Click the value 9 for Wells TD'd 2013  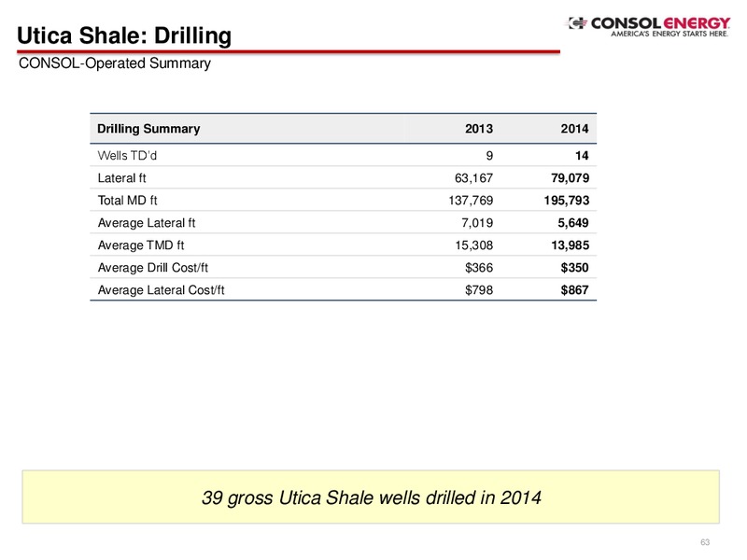pyautogui.click(x=489, y=156)
